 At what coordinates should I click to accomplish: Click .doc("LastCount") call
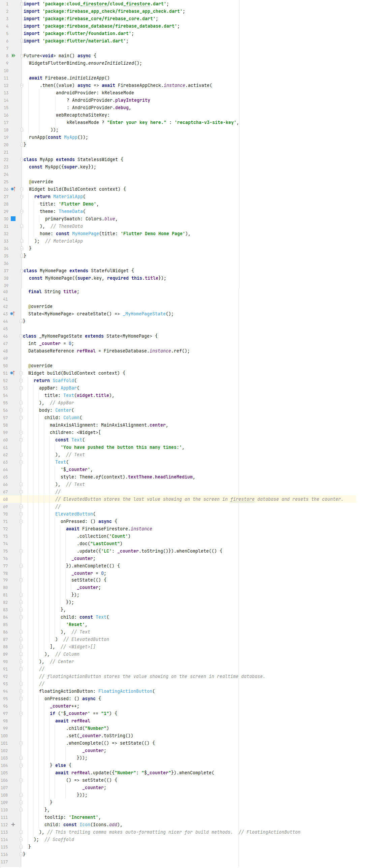click(99, 544)
